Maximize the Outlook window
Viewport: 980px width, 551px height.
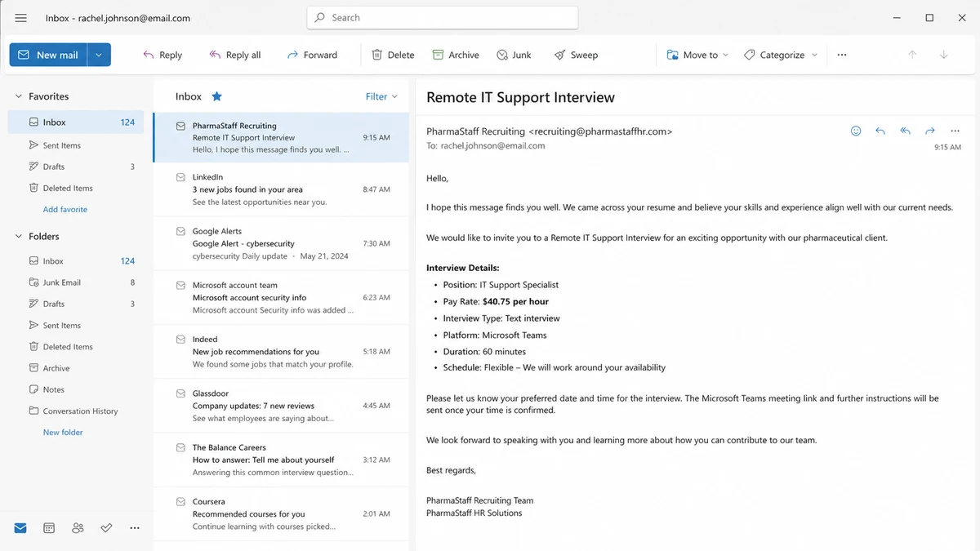[929, 17]
